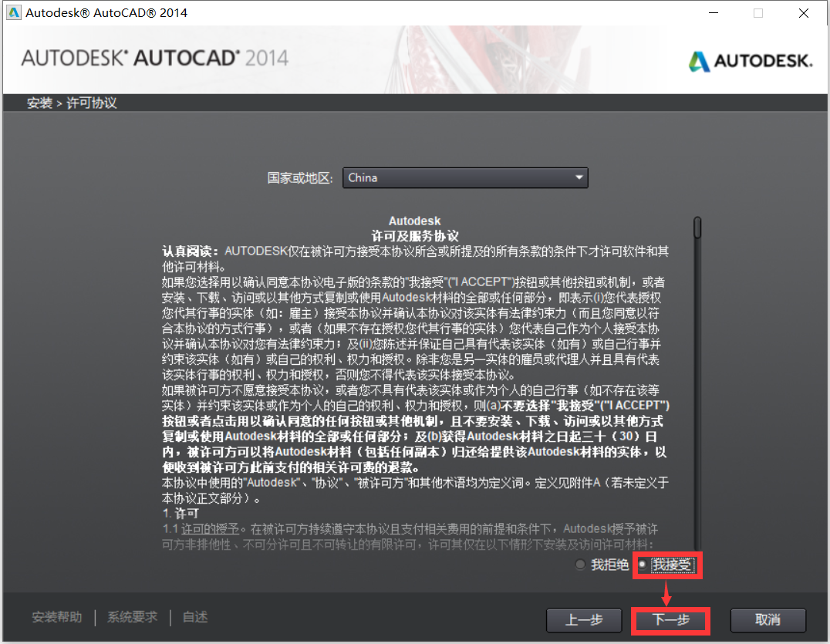
Task: Click the 上一步 (Back) button
Action: [584, 619]
